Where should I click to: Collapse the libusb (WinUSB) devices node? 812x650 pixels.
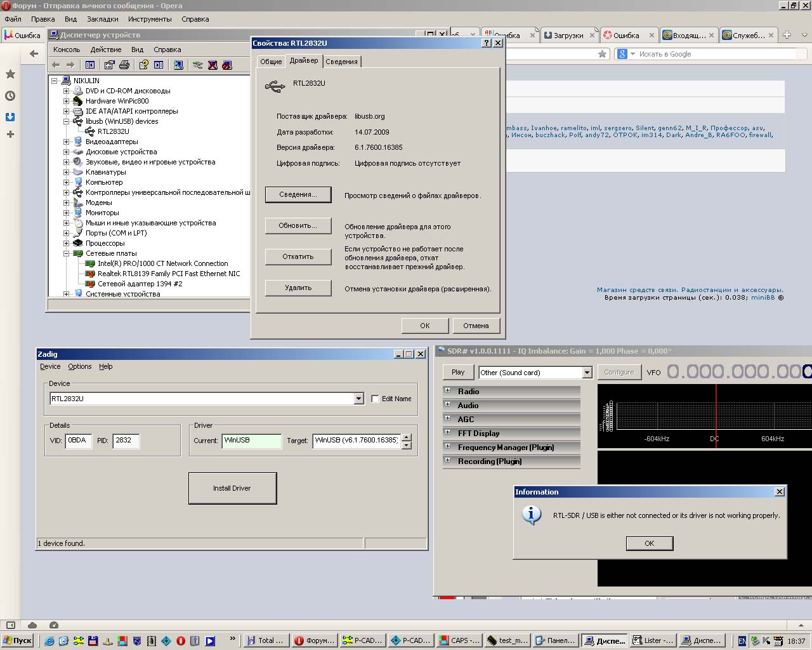pos(66,121)
